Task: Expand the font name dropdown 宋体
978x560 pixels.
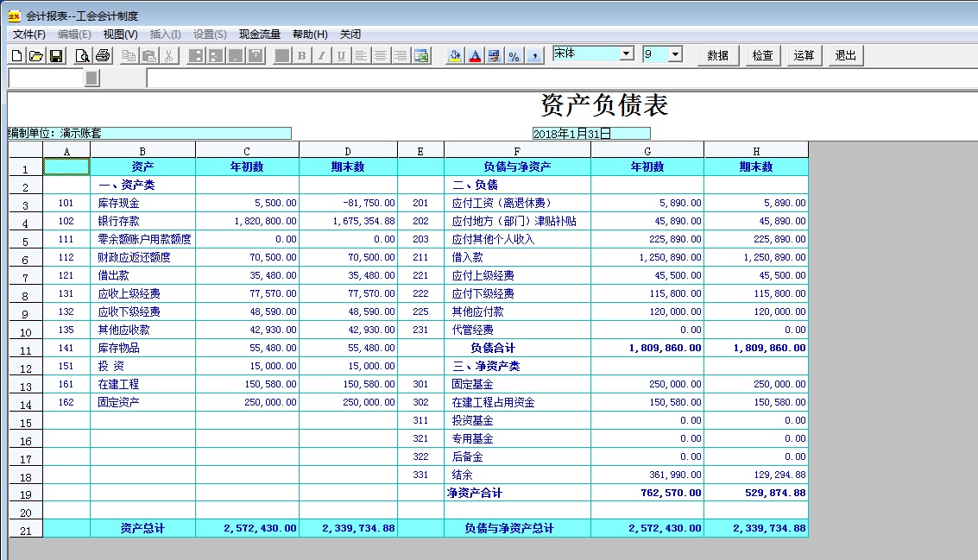Action: coord(627,53)
